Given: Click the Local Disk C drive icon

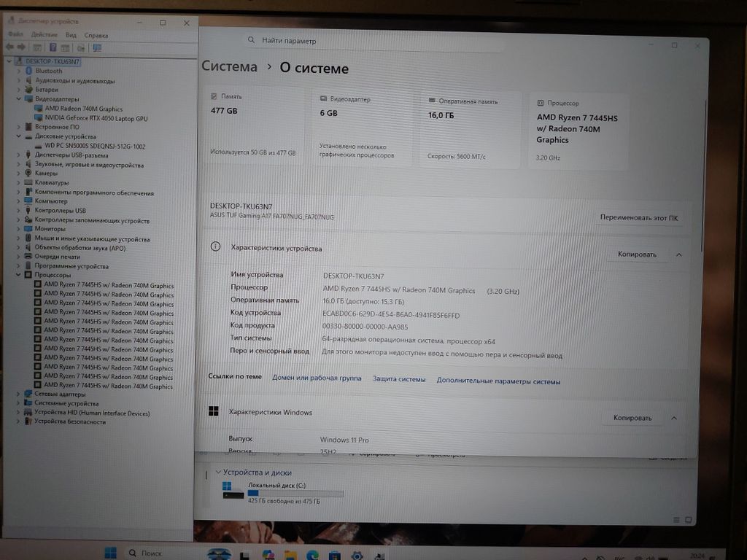Looking at the screenshot, I should (x=233, y=491).
